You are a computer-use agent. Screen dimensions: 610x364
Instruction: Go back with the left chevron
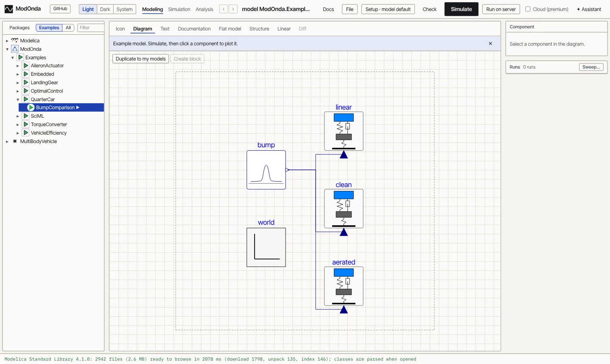(x=224, y=9)
